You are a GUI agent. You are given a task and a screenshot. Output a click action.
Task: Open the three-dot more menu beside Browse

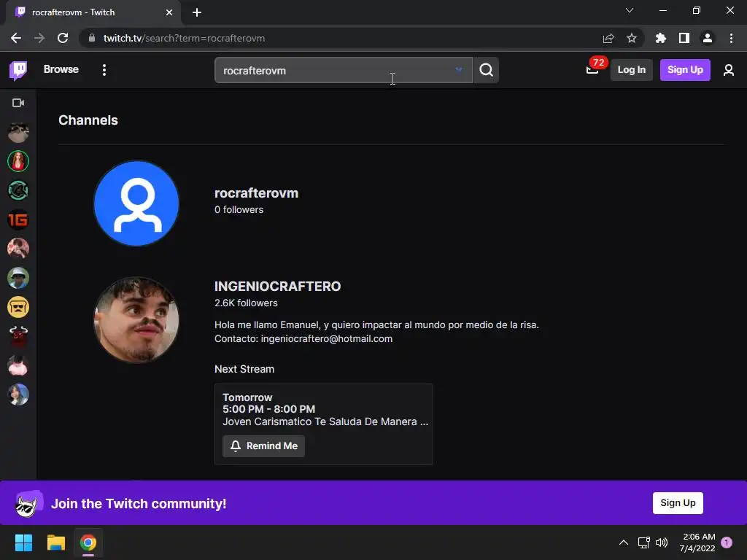pos(104,70)
